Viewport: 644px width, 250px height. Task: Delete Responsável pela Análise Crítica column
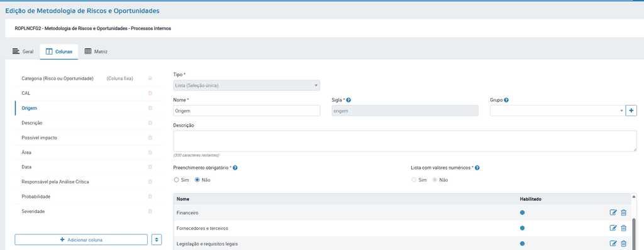tap(150, 182)
